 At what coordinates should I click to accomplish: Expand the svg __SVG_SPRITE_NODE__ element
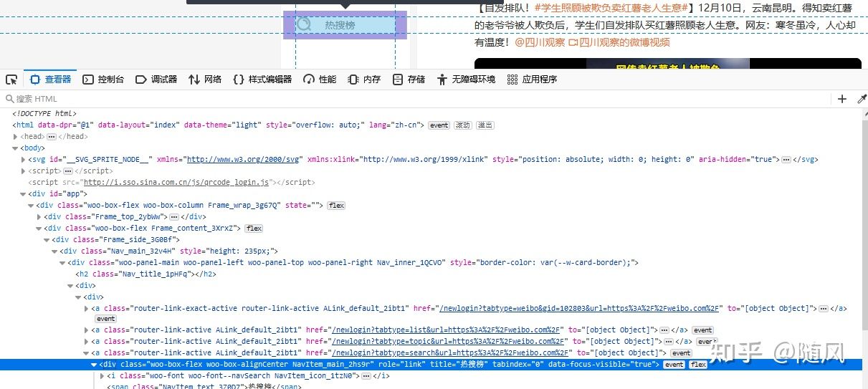[x=24, y=160]
